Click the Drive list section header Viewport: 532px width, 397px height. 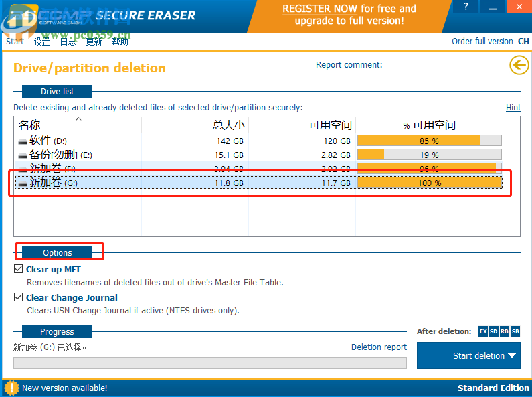pos(57,91)
